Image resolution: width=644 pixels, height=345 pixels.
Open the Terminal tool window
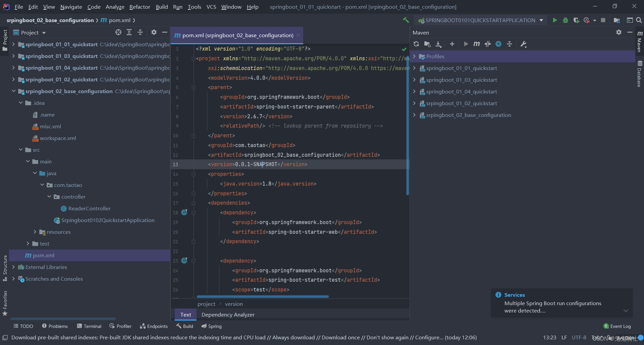89,326
